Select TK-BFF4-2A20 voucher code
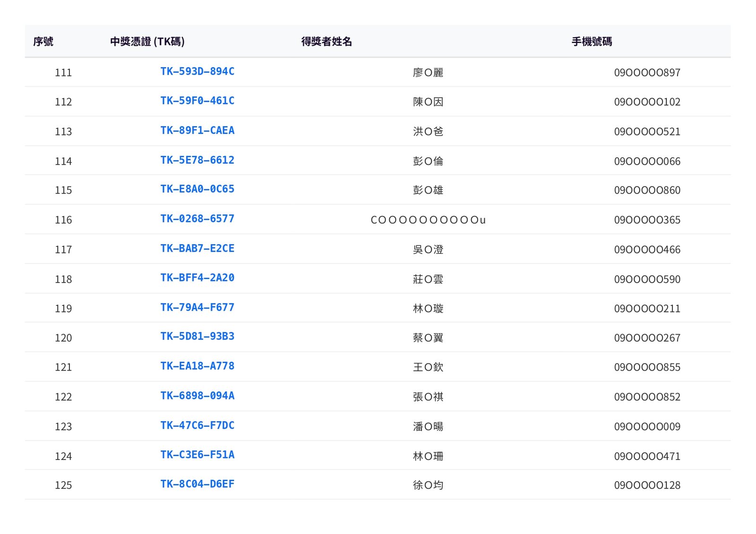The image size is (756, 534). pos(197,278)
